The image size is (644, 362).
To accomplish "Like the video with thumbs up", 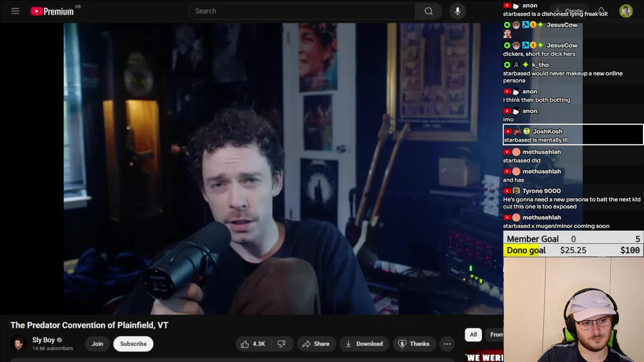I will click(253, 344).
